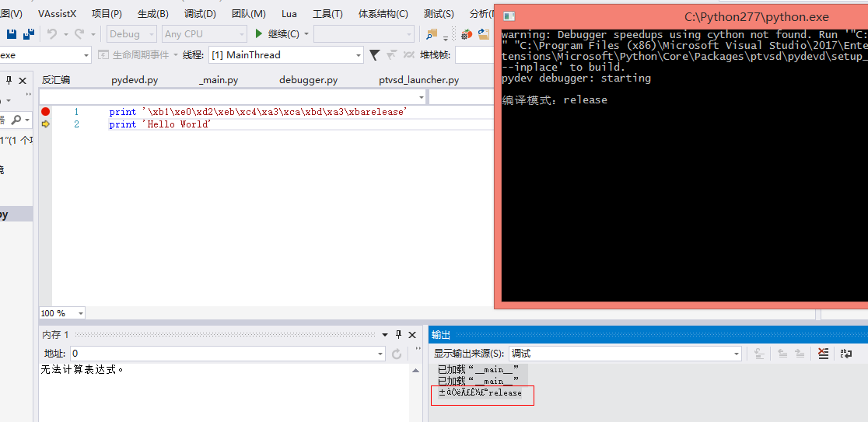Open the Redo history dropdown arrow
The width and height of the screenshot is (868, 422).
click(x=93, y=34)
